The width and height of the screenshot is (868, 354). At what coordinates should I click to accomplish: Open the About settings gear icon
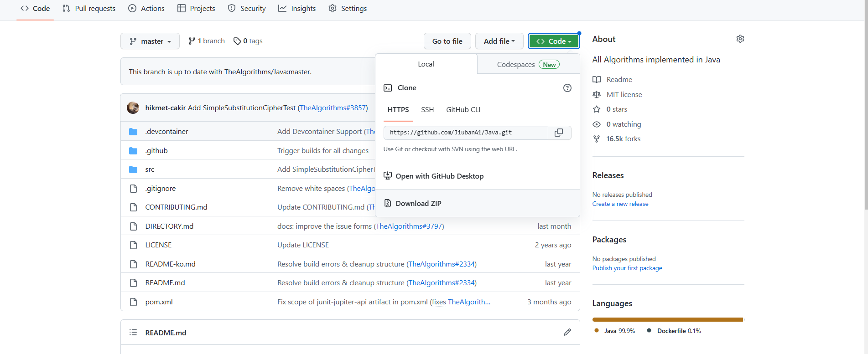(x=740, y=39)
